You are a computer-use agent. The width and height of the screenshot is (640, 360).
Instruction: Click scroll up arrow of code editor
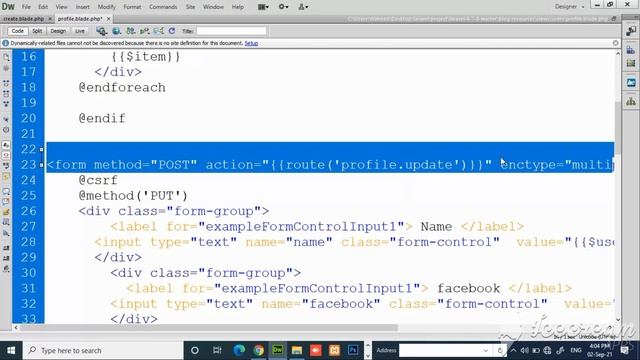point(618,53)
